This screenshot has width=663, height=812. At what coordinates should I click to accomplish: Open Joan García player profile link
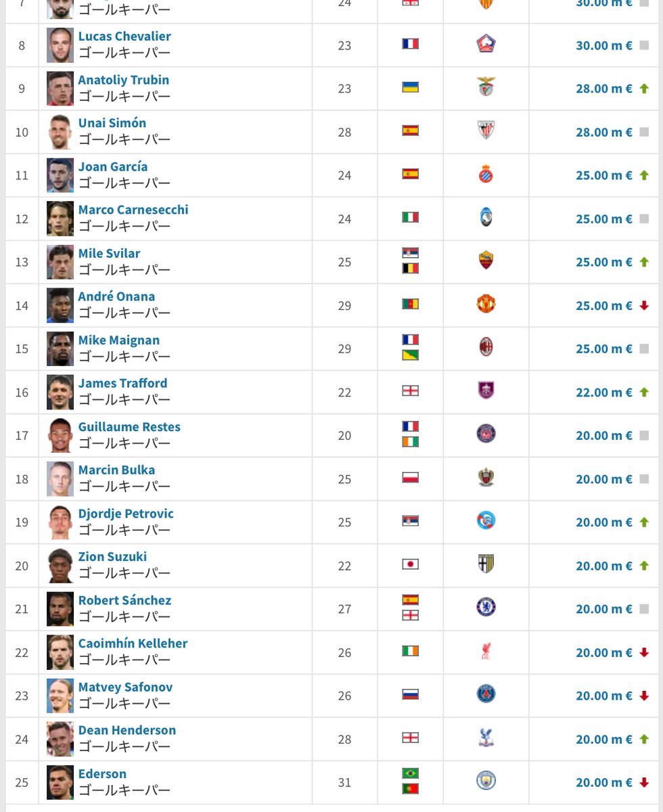113,166
